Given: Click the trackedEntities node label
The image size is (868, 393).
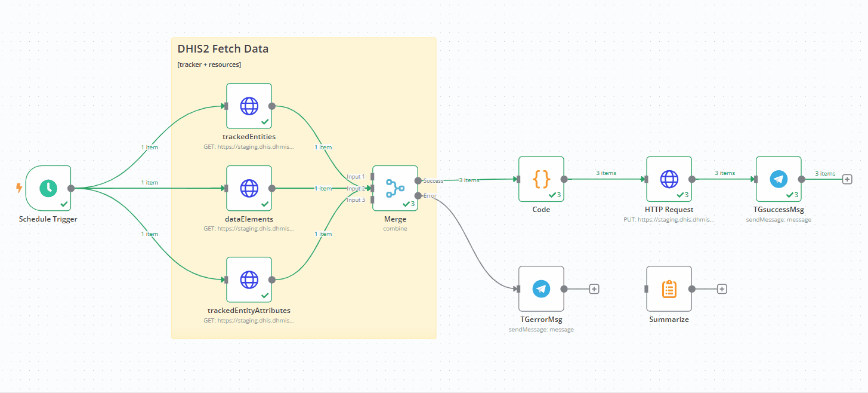Looking at the screenshot, I should pyautogui.click(x=249, y=137).
